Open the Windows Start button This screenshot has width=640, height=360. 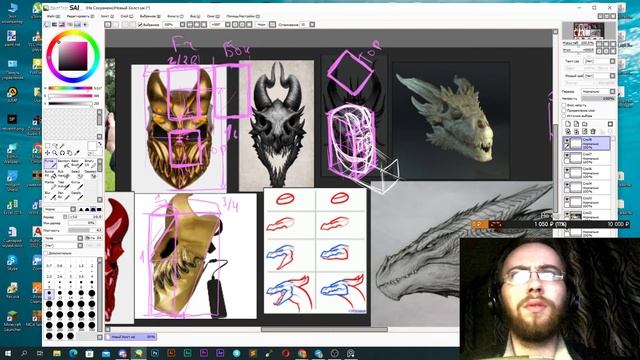pos(8,353)
